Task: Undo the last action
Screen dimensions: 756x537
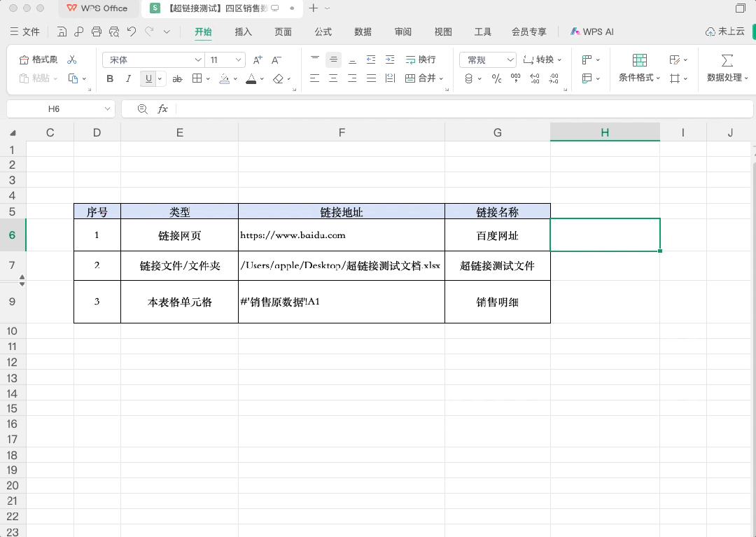Action: tap(132, 32)
